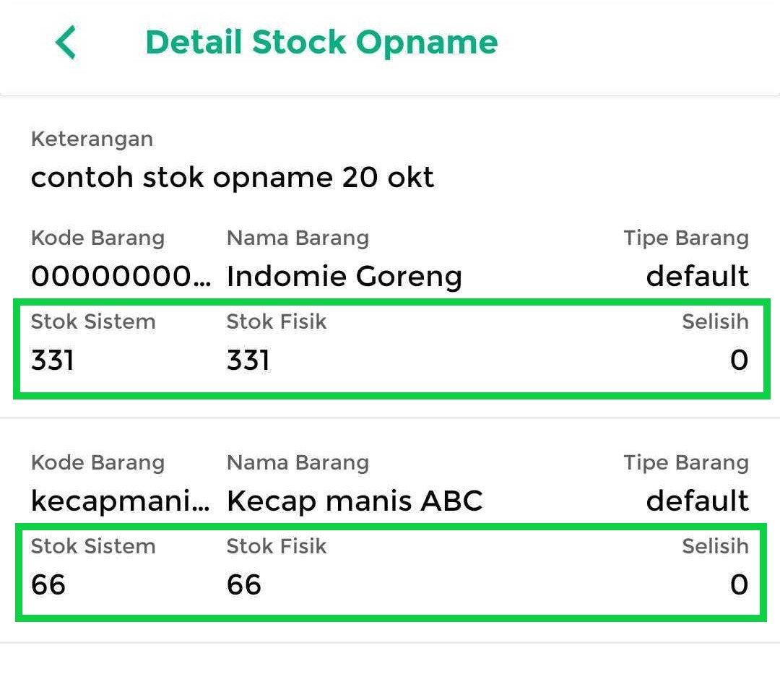Tap the Stok Sistem label under Indomie Goreng
This screenshot has width=780, height=700.
(x=93, y=321)
